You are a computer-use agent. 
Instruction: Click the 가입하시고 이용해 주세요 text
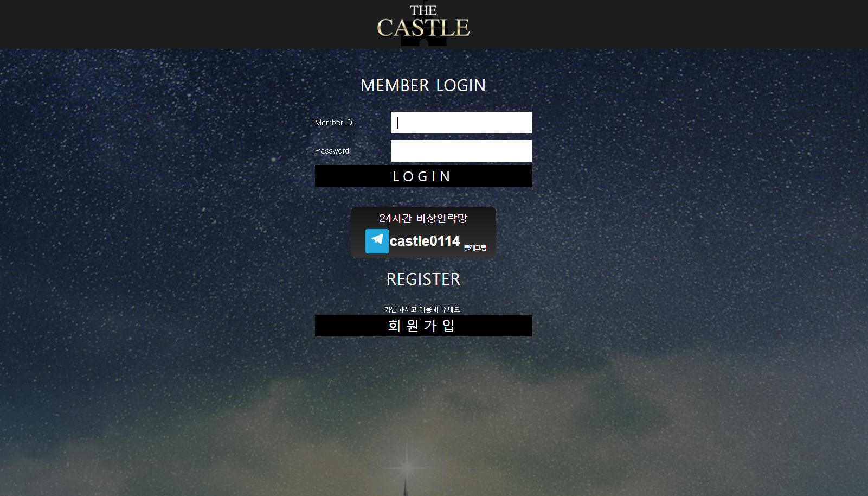coord(423,309)
